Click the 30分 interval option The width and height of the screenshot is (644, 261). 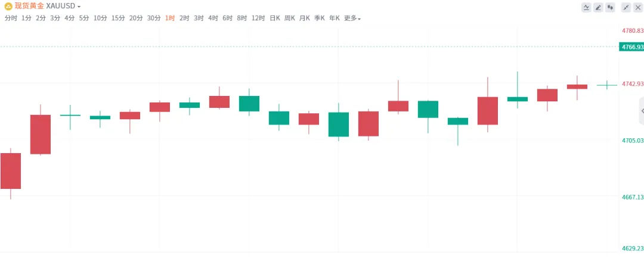pos(154,18)
